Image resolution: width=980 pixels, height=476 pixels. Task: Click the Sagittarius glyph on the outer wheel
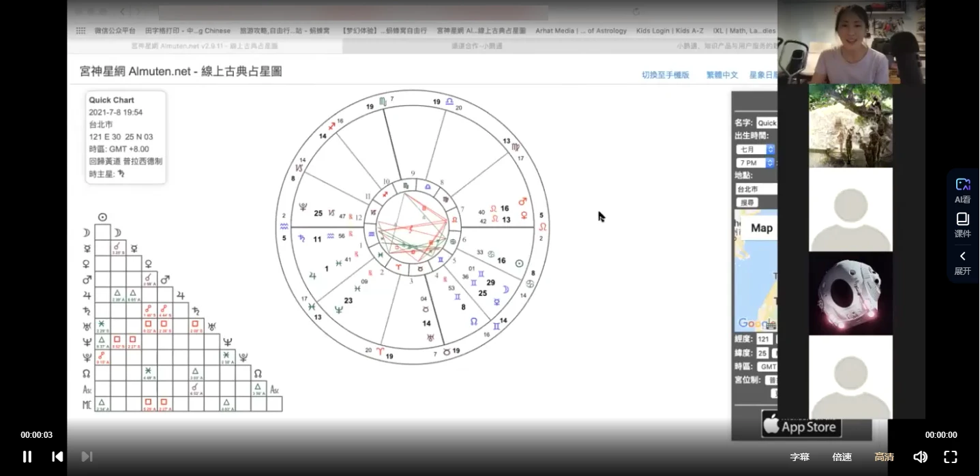332,125
